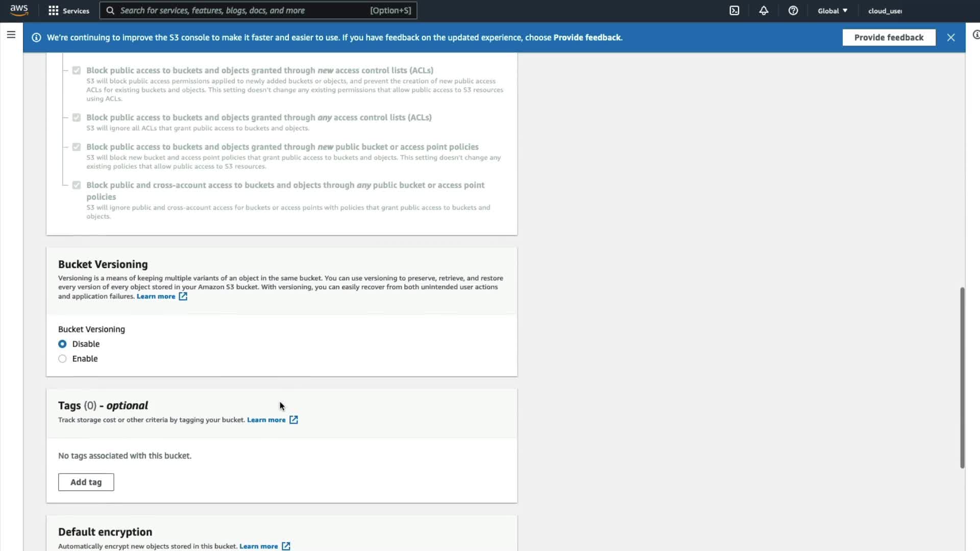Viewport: 980px width, 551px height.
Task: Open the help question mark icon
Action: pos(793,11)
